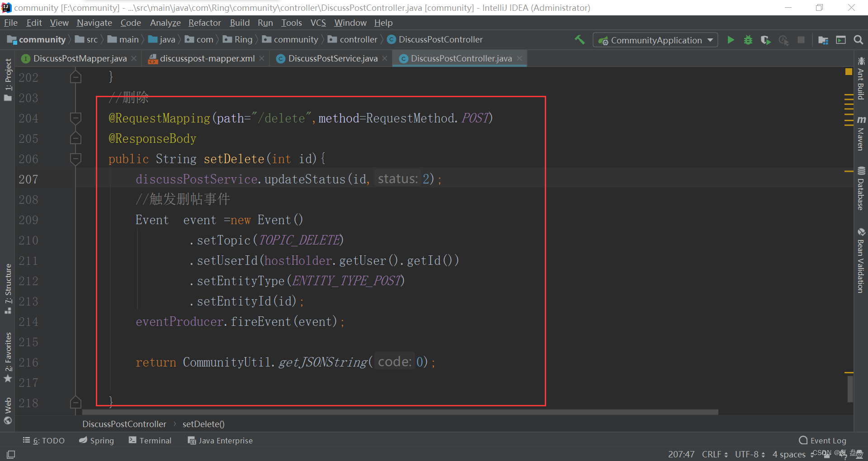
Task: Open the Event Log
Action: [822, 441]
